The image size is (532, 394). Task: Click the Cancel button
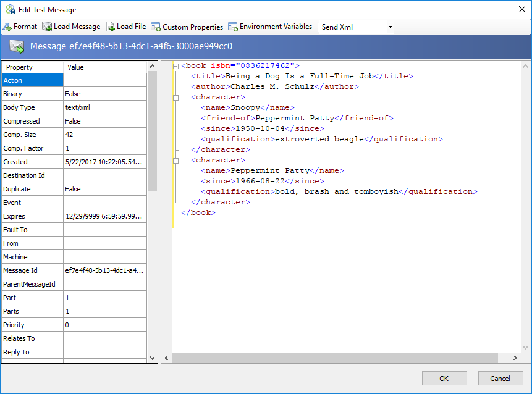[x=500, y=379]
